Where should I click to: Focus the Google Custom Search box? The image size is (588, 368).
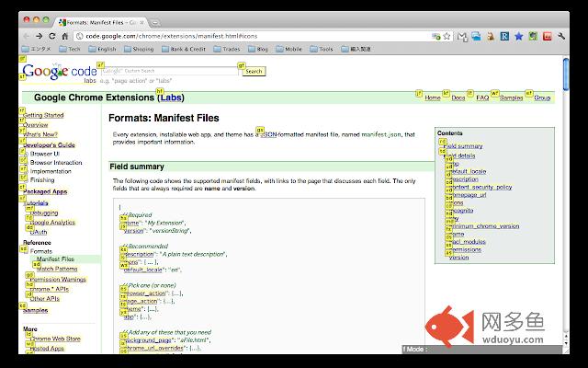click(169, 71)
